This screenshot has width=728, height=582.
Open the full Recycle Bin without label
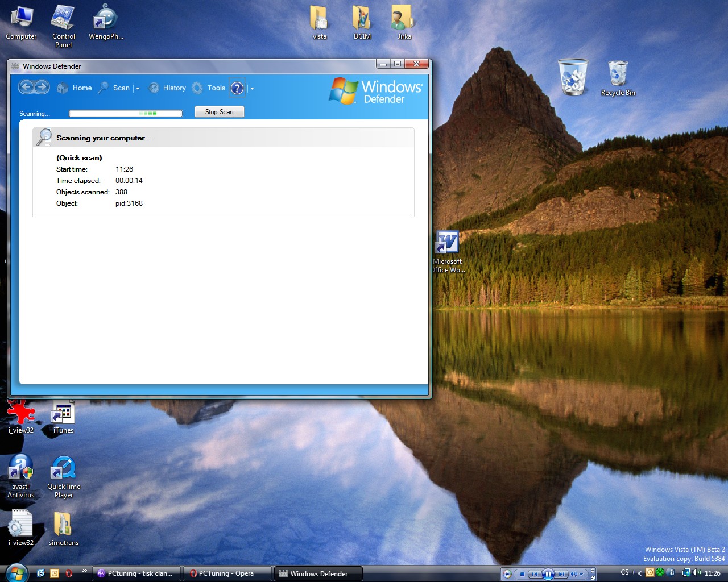click(x=573, y=77)
